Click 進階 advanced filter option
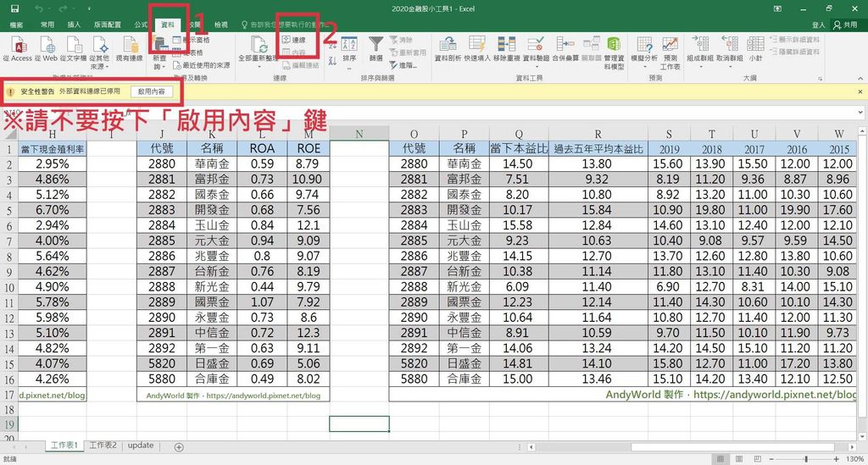The height and width of the screenshot is (465, 868). [x=403, y=65]
